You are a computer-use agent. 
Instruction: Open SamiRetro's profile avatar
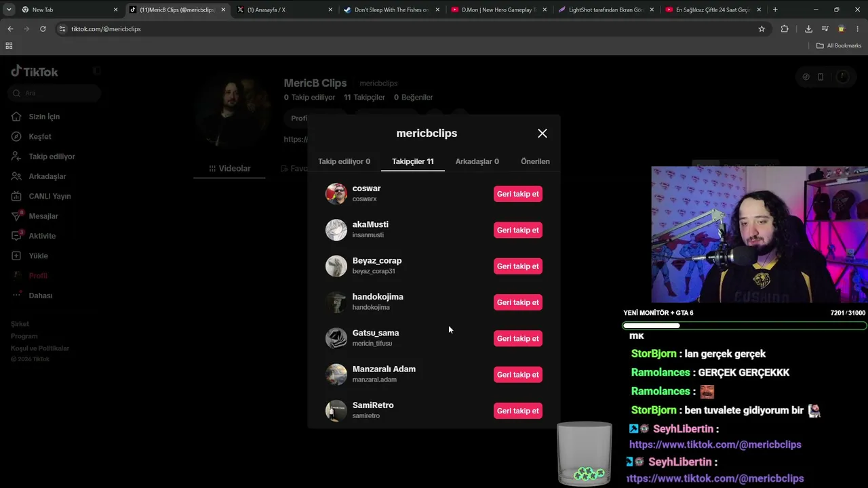(x=336, y=411)
